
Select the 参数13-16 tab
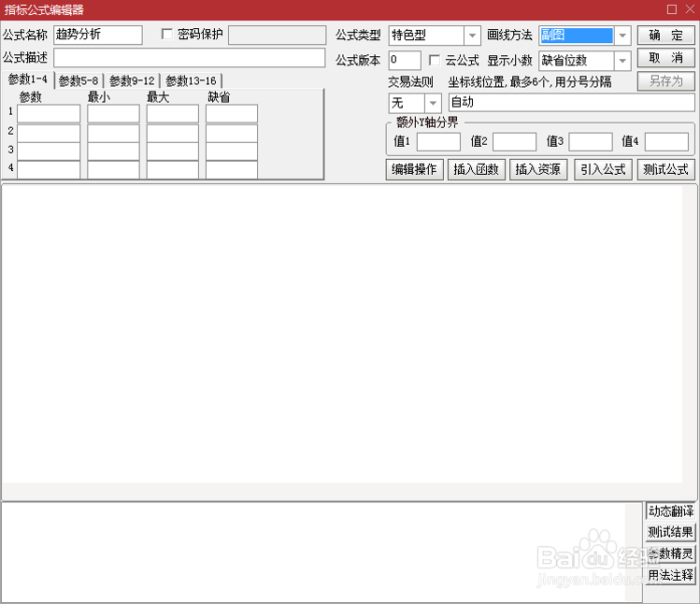pyautogui.click(x=191, y=80)
